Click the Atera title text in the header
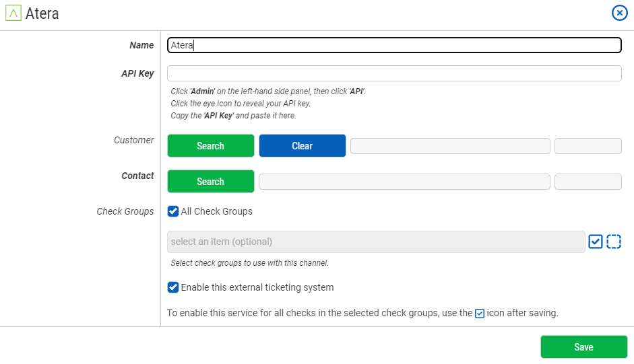This screenshot has height=364, width=634. [42, 13]
